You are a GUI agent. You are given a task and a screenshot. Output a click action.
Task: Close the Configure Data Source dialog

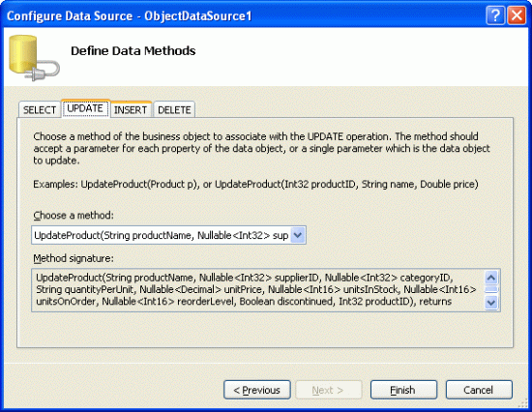[517, 15]
